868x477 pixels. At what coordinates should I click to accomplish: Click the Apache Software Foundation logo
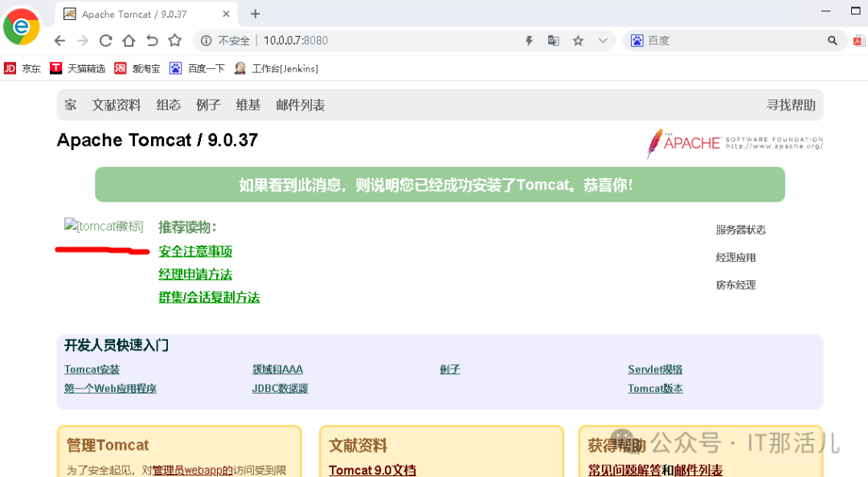[x=735, y=143]
